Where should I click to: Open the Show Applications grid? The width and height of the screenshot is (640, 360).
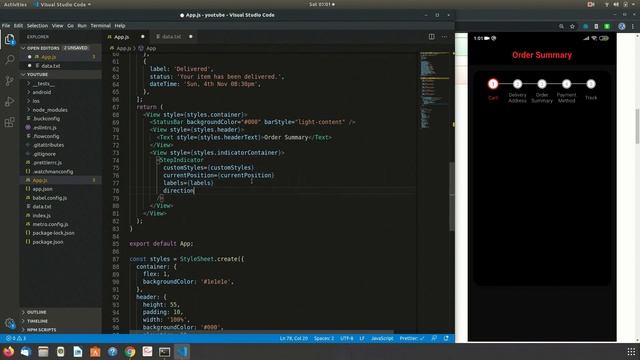(x=631, y=351)
